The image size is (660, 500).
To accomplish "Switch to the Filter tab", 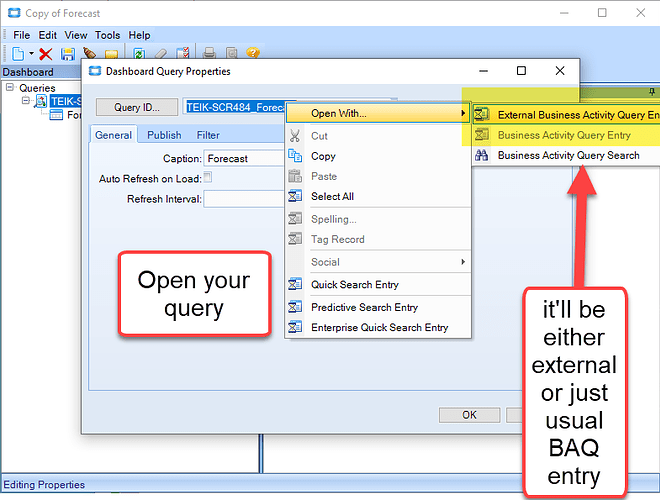I will tap(208, 135).
